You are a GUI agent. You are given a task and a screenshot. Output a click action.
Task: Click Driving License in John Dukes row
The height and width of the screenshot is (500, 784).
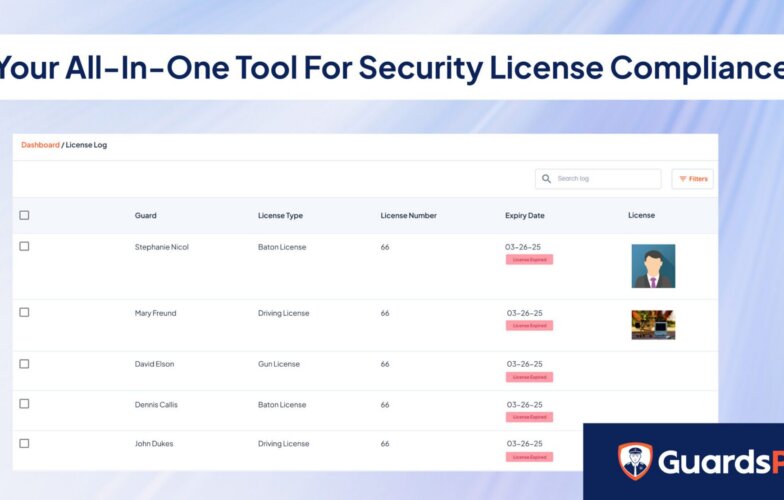coord(284,444)
